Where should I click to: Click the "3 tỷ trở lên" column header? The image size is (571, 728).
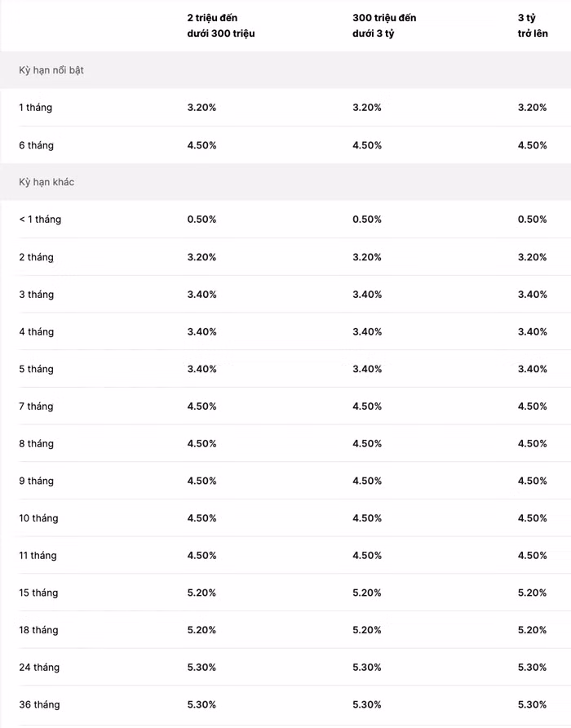click(532, 25)
